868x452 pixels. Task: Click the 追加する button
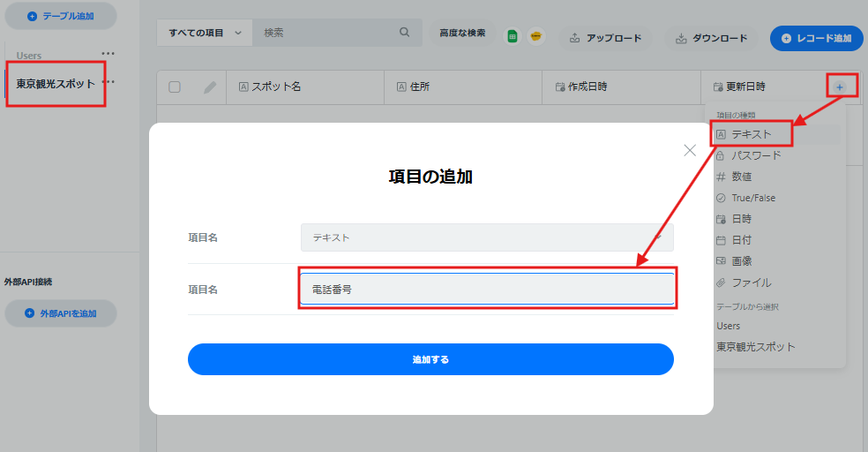tap(430, 359)
